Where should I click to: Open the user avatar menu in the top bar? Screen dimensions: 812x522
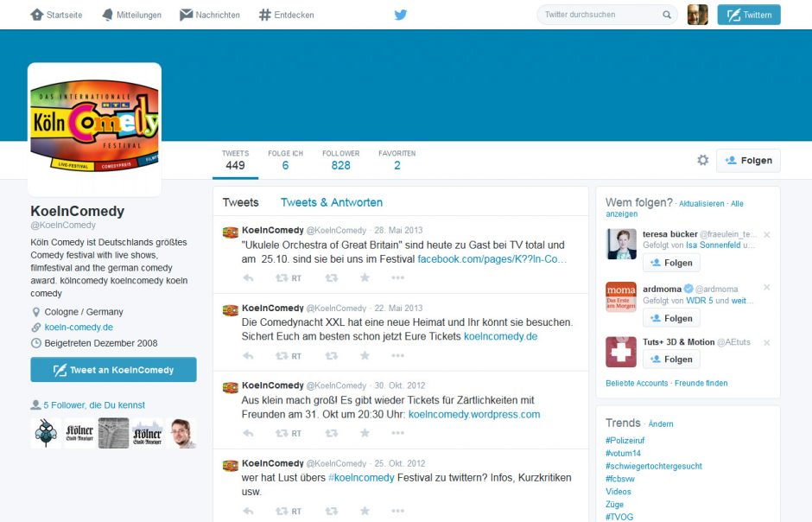(x=698, y=15)
